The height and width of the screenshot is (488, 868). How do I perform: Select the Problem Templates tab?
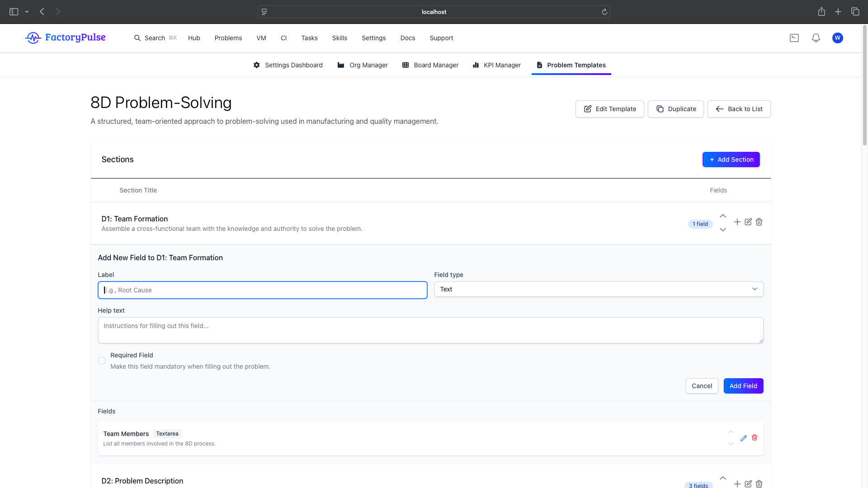click(x=571, y=65)
